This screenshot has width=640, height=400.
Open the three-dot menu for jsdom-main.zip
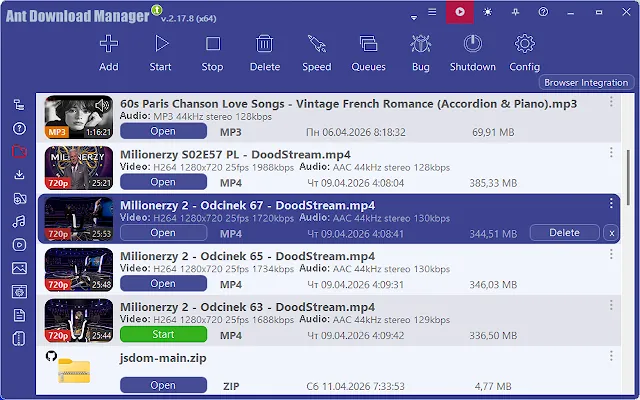pos(611,356)
